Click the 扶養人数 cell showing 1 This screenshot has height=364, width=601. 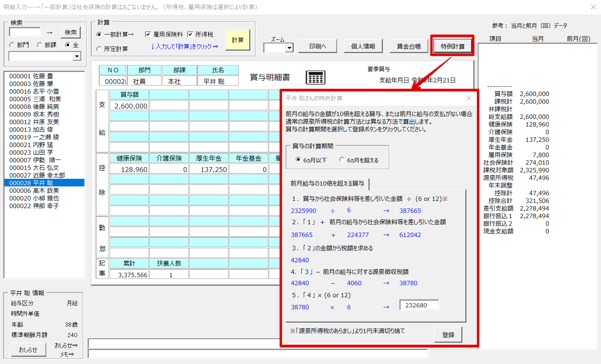point(169,275)
